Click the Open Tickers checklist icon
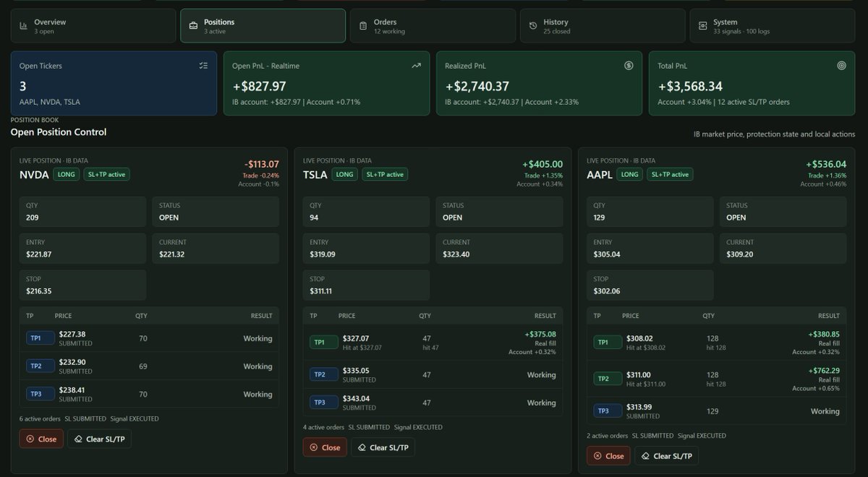Viewport: 868px width, 477px height. point(203,66)
